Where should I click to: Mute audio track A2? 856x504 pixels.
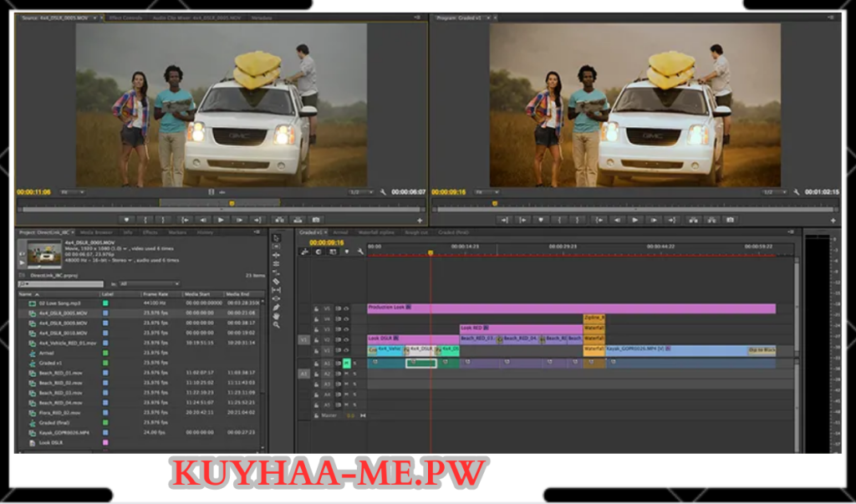[x=346, y=374]
